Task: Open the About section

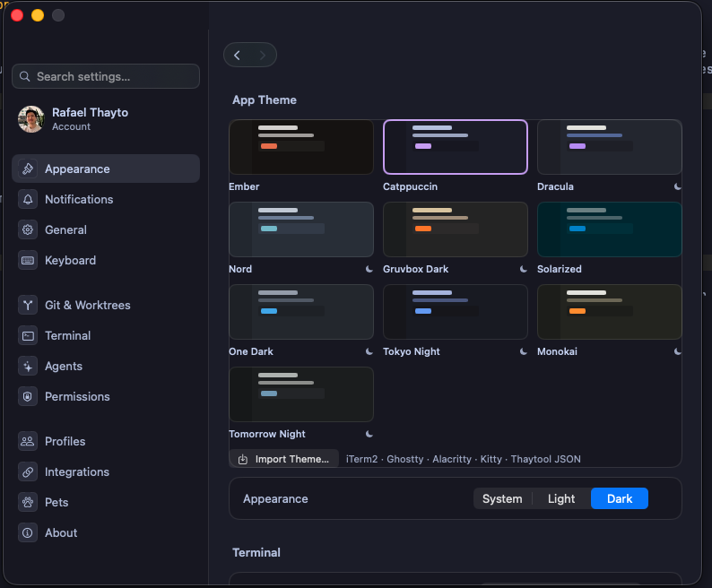Action: [106, 532]
